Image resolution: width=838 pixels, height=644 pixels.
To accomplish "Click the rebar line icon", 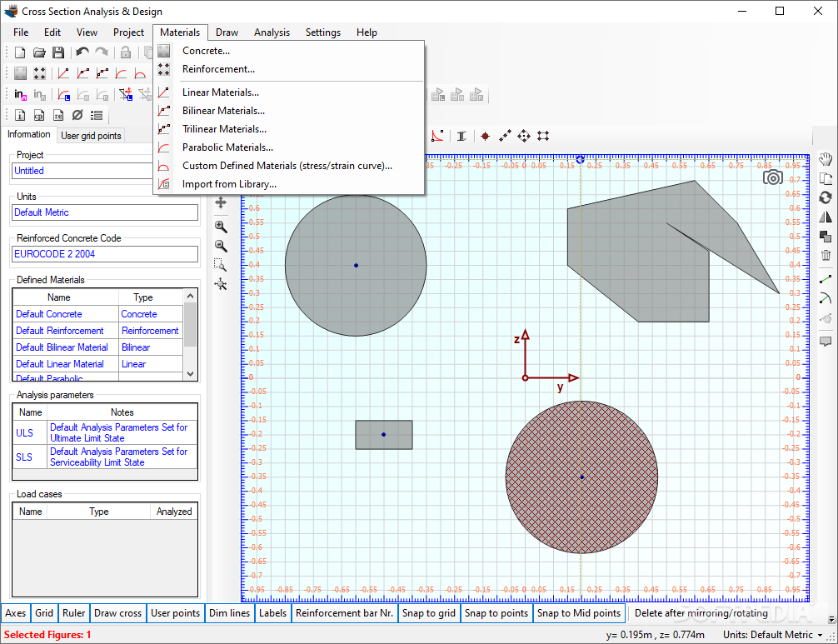I will pyautogui.click(x=505, y=137).
